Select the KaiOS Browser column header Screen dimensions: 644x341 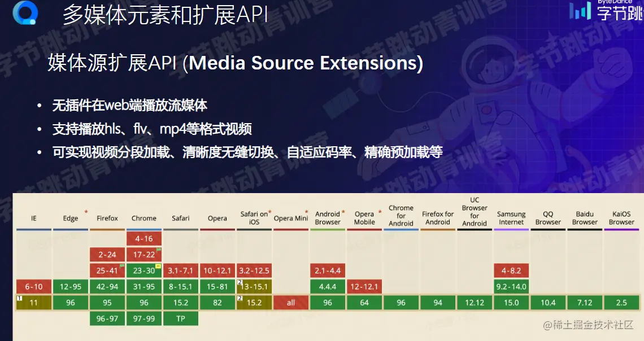point(621,218)
